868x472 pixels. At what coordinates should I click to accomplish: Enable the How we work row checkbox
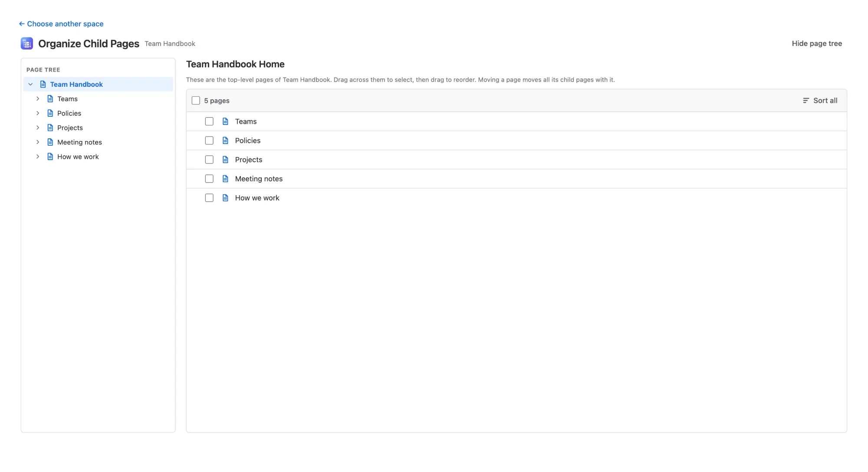209,198
